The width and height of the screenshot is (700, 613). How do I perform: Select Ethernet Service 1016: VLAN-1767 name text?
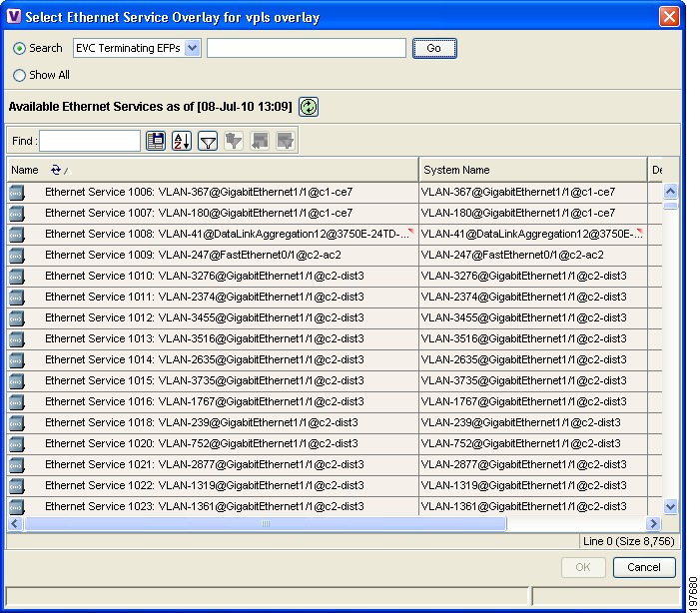pos(205,401)
